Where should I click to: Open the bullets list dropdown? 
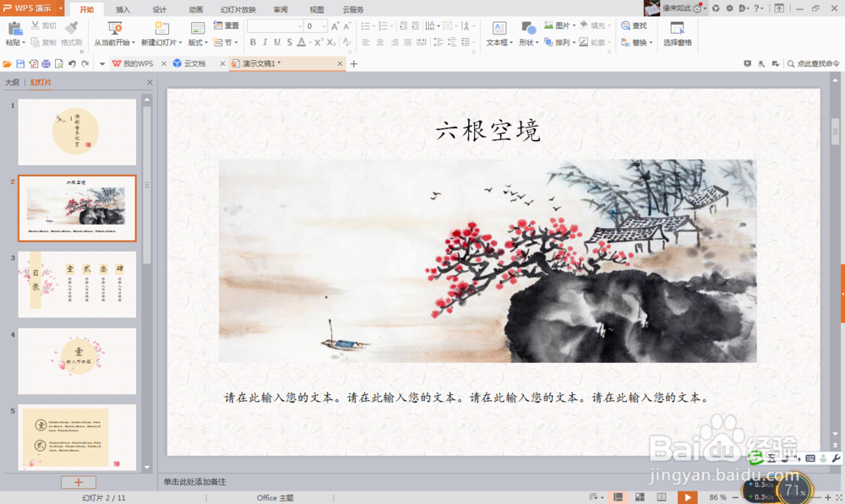[x=374, y=26]
